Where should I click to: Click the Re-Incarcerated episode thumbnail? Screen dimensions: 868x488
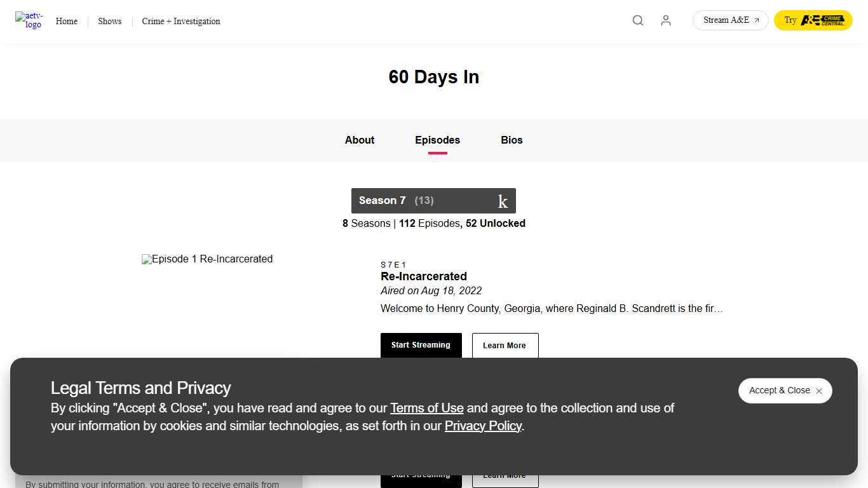(207, 259)
